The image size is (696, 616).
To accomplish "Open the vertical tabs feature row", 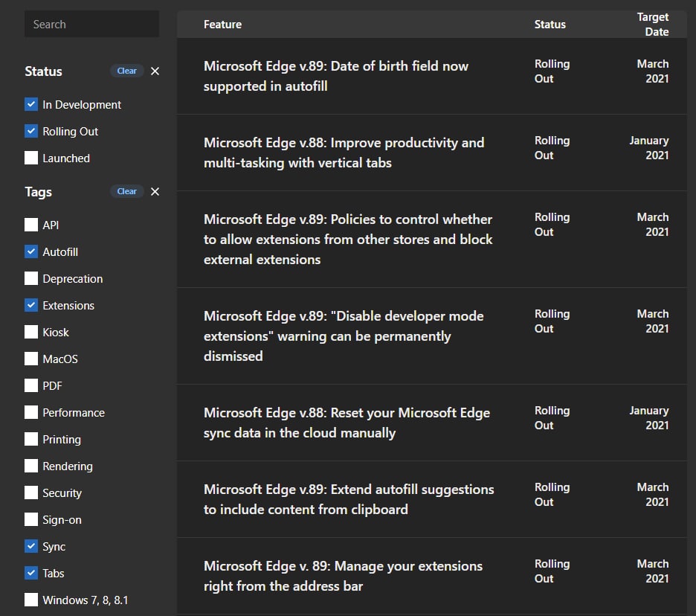I will pyautogui.click(x=344, y=153).
